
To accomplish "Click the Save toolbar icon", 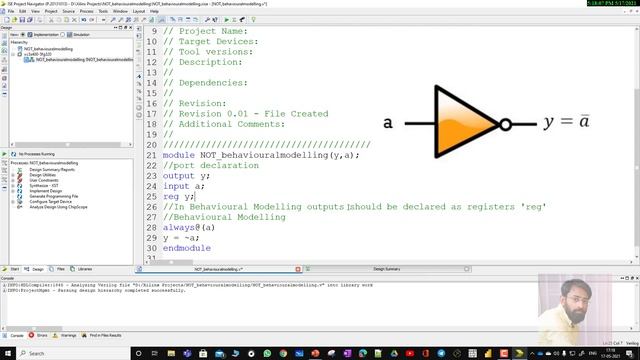I will [x=22, y=20].
